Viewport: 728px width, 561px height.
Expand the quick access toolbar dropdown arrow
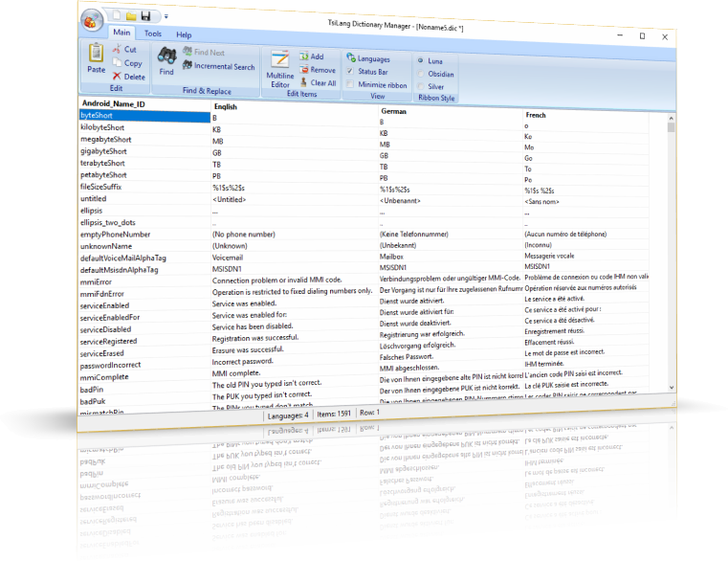click(x=165, y=16)
